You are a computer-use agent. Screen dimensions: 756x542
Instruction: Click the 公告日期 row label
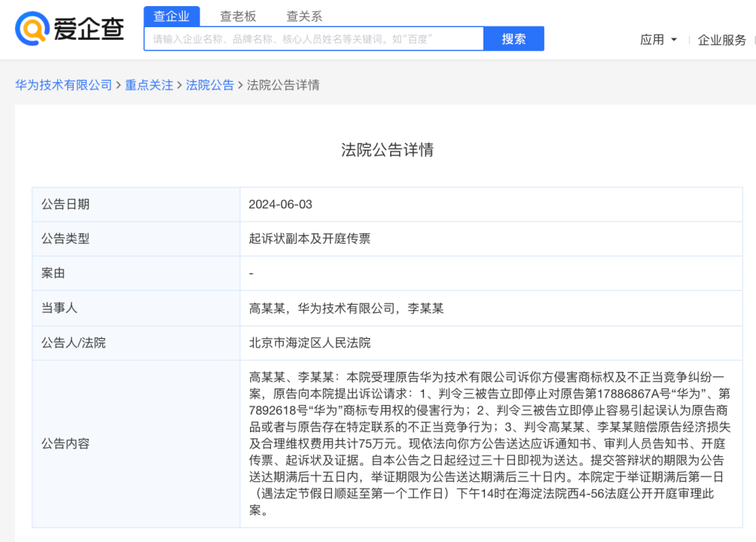click(66, 205)
